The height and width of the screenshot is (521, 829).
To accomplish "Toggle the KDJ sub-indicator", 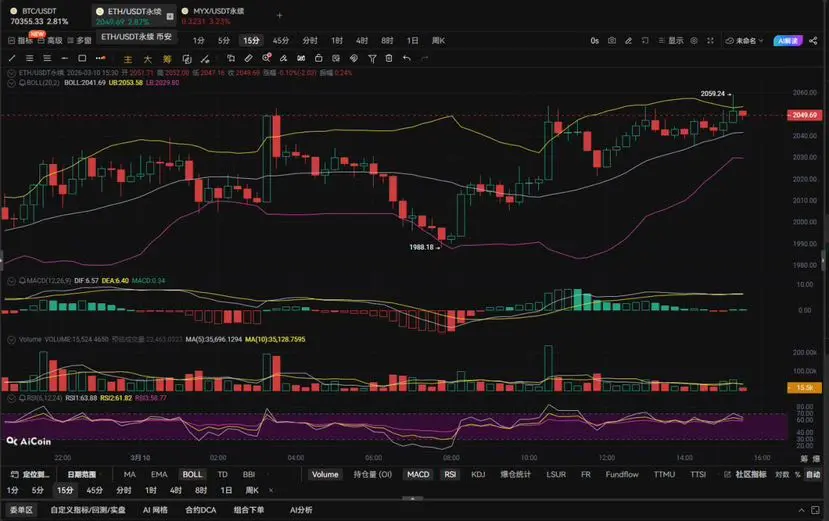I will coord(478,474).
